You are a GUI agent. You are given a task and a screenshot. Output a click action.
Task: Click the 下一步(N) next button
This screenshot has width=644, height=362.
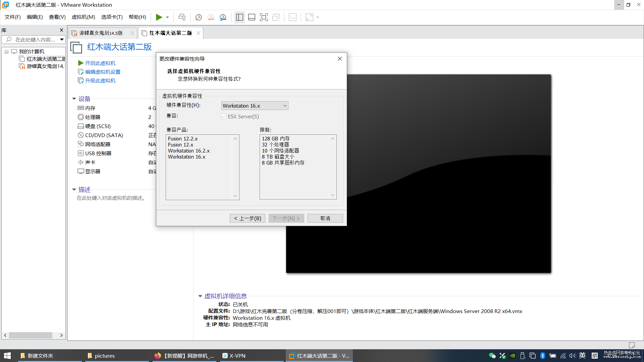286,218
